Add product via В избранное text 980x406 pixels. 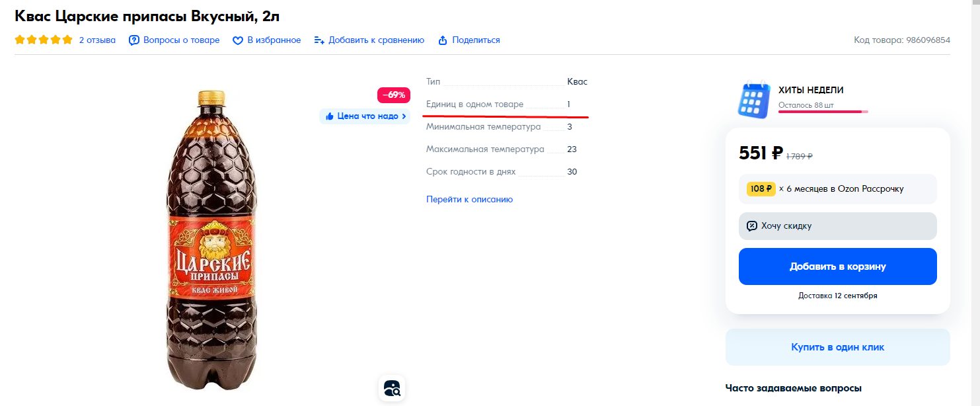[x=274, y=40]
